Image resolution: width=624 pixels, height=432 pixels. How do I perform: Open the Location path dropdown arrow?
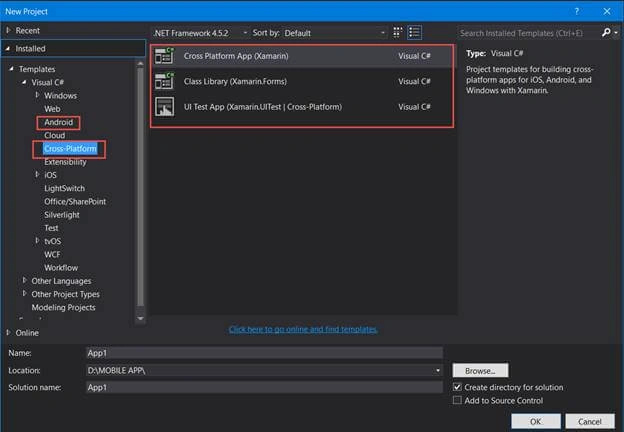pos(438,370)
